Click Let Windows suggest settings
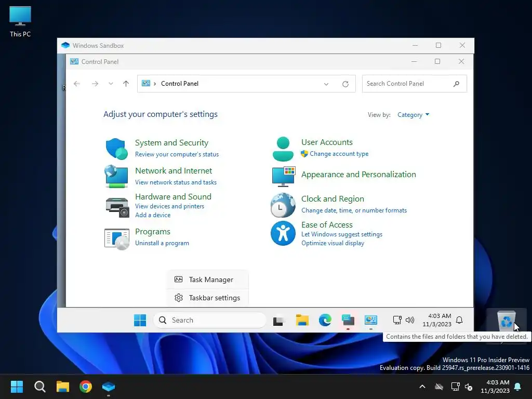Viewport: 532px width, 399px height. coord(342,234)
